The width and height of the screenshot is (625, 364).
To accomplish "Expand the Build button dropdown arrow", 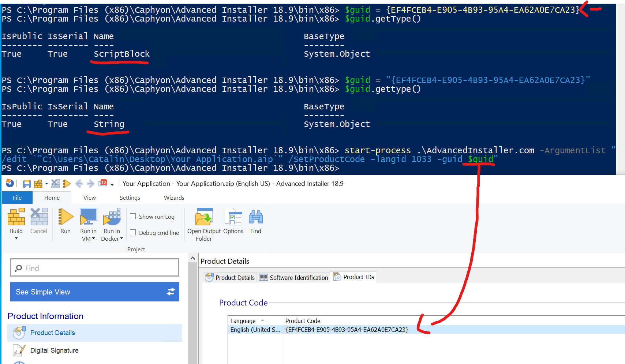I will tap(16, 238).
